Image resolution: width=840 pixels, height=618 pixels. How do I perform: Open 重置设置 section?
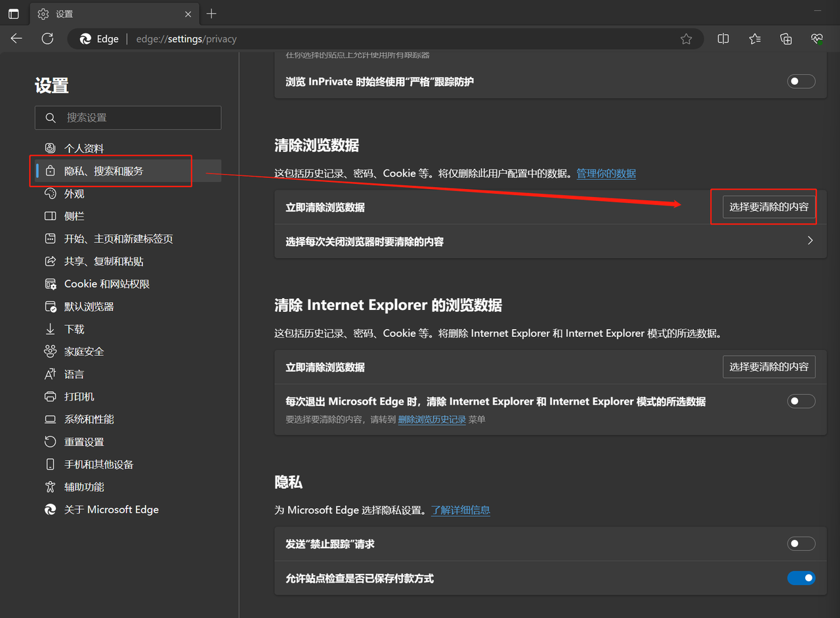click(x=128, y=441)
